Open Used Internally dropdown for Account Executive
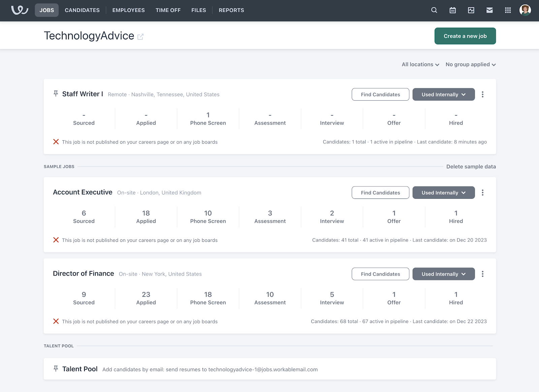539x392 pixels. [444, 192]
